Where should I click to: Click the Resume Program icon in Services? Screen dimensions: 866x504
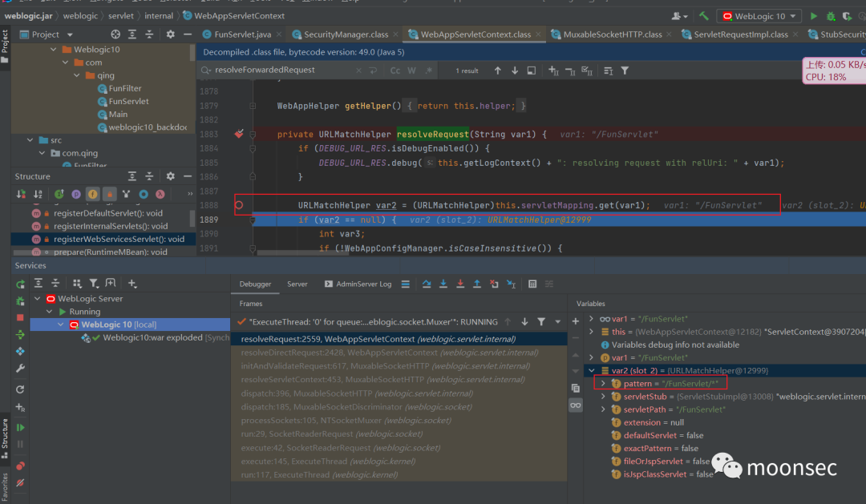(20, 427)
